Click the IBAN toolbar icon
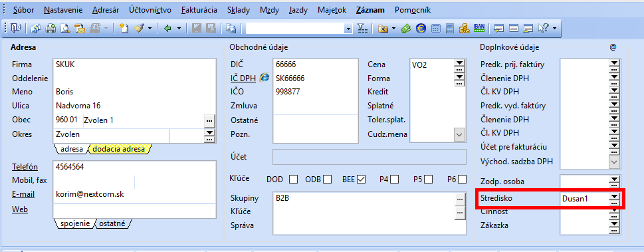The image size is (644, 252). pyautogui.click(x=479, y=28)
